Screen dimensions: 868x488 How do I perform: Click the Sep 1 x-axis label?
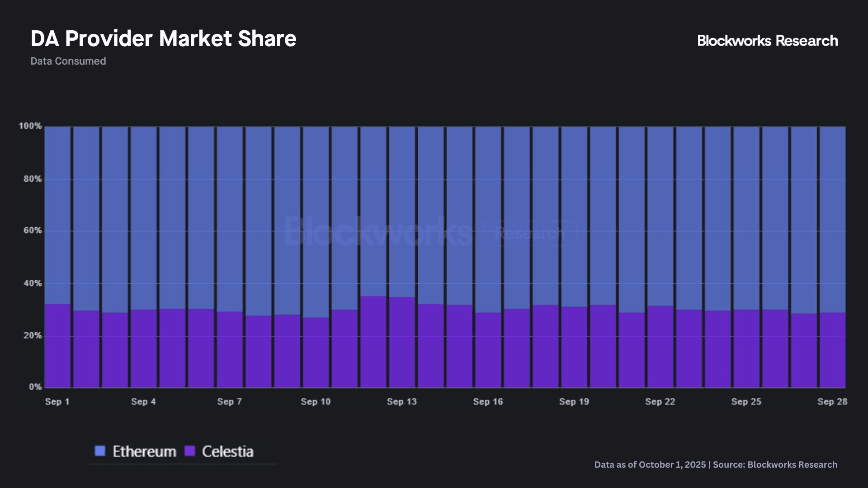coord(57,402)
